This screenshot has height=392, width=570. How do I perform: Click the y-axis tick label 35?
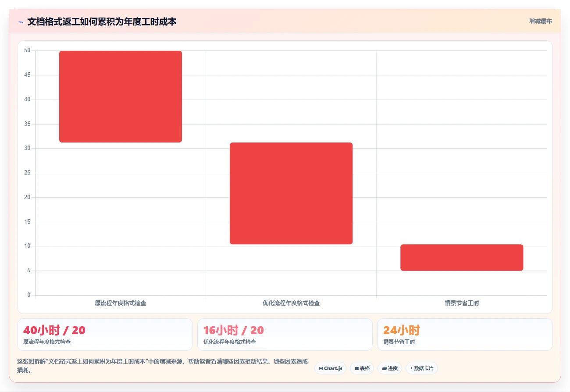(27, 124)
